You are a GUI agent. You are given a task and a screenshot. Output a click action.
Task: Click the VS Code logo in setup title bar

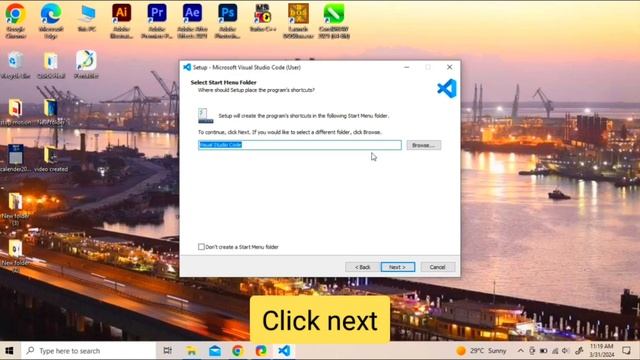click(x=187, y=67)
